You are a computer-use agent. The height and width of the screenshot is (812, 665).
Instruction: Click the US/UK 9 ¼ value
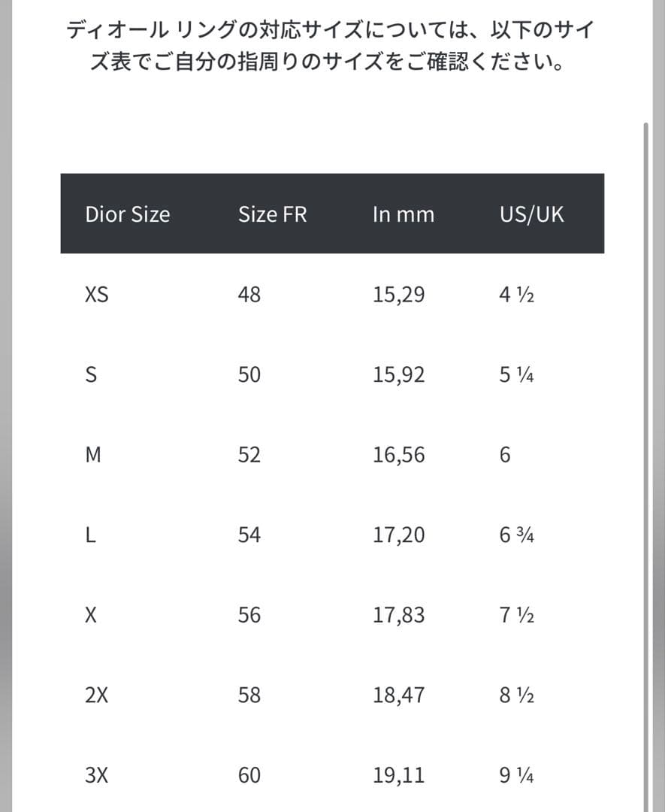coord(516,775)
